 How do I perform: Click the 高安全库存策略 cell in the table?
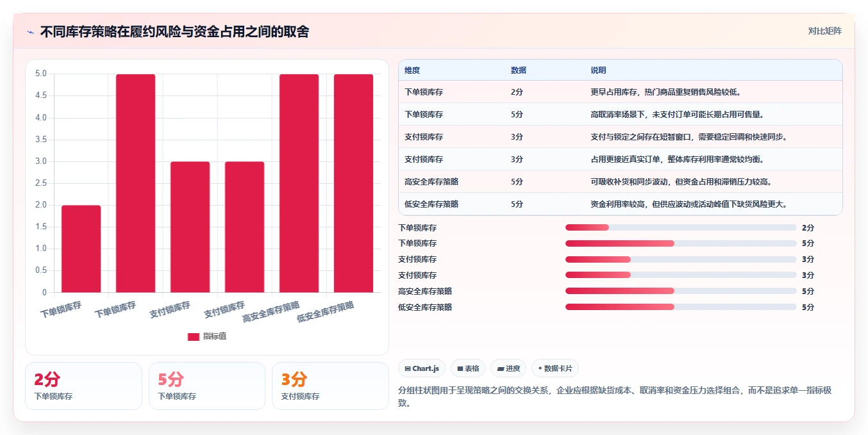[x=431, y=182]
